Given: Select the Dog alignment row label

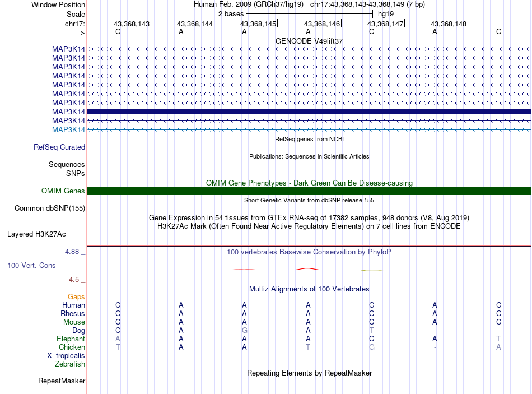Looking at the screenshot, I should coord(79,331).
